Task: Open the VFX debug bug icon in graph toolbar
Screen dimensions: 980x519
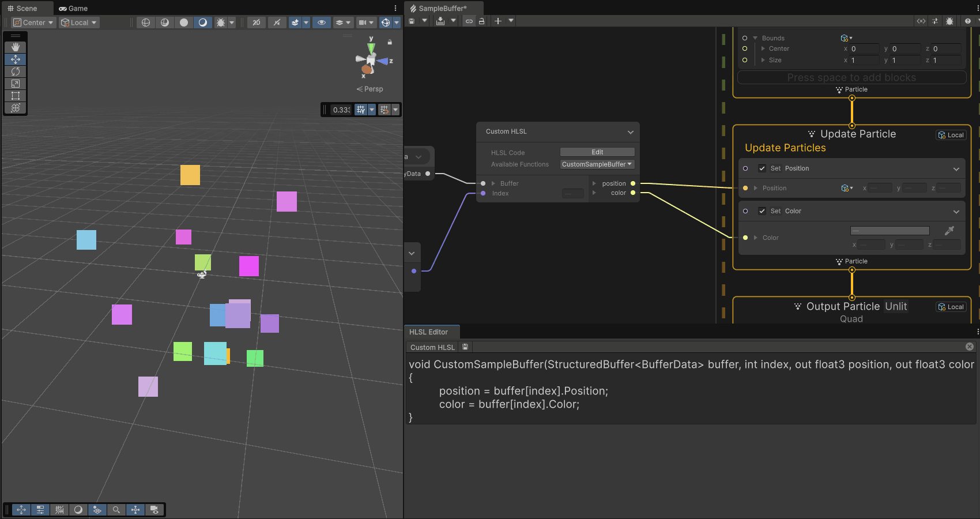Action: click(x=949, y=21)
